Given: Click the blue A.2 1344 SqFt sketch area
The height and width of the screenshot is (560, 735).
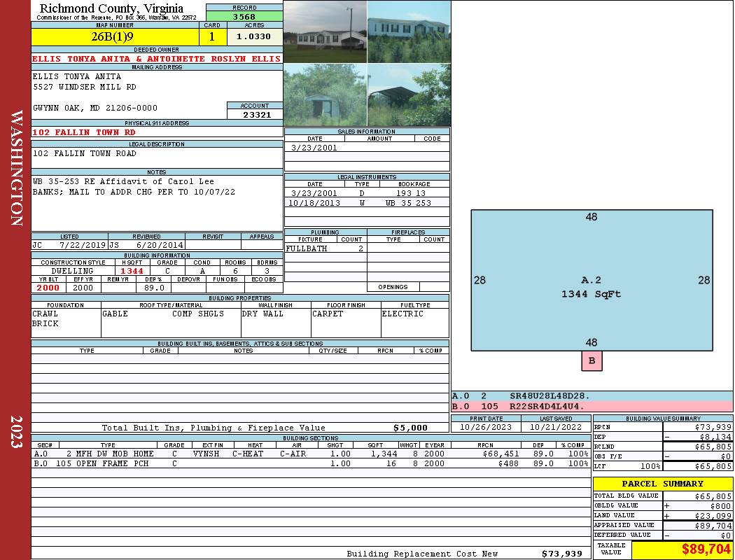Looking at the screenshot, I should click(591, 280).
